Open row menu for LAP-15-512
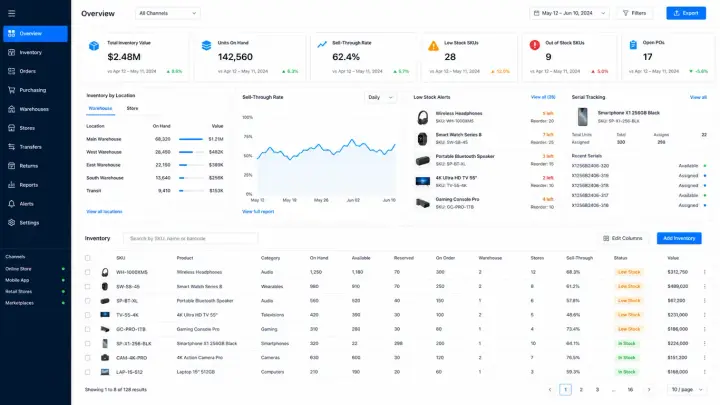720x405 pixels. pos(704,372)
